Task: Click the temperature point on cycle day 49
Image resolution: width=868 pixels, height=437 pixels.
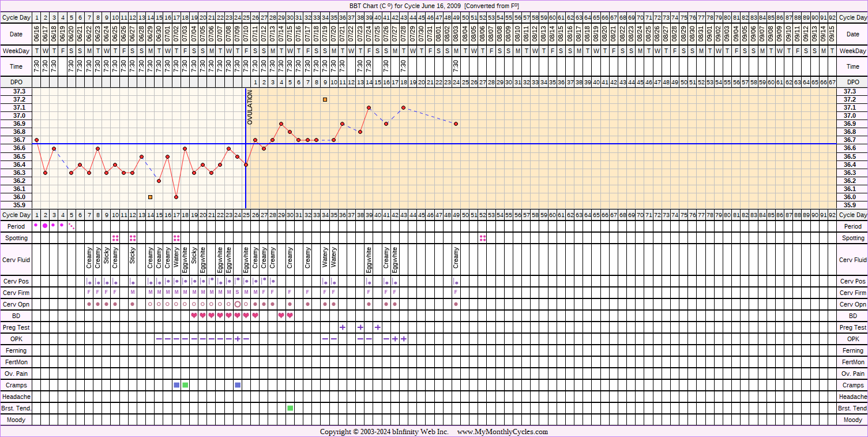Action: (x=456, y=124)
